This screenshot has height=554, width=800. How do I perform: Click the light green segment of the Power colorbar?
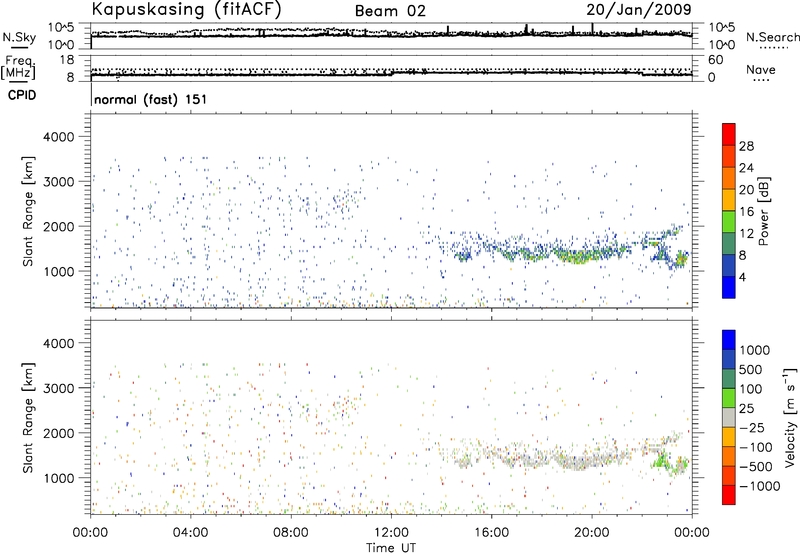pos(729,221)
